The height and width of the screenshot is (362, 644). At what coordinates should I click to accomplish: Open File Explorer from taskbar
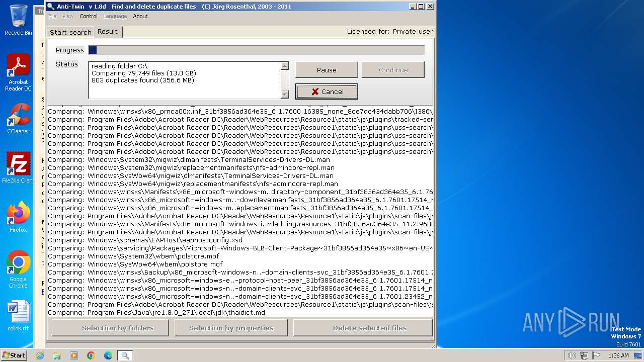(57, 355)
